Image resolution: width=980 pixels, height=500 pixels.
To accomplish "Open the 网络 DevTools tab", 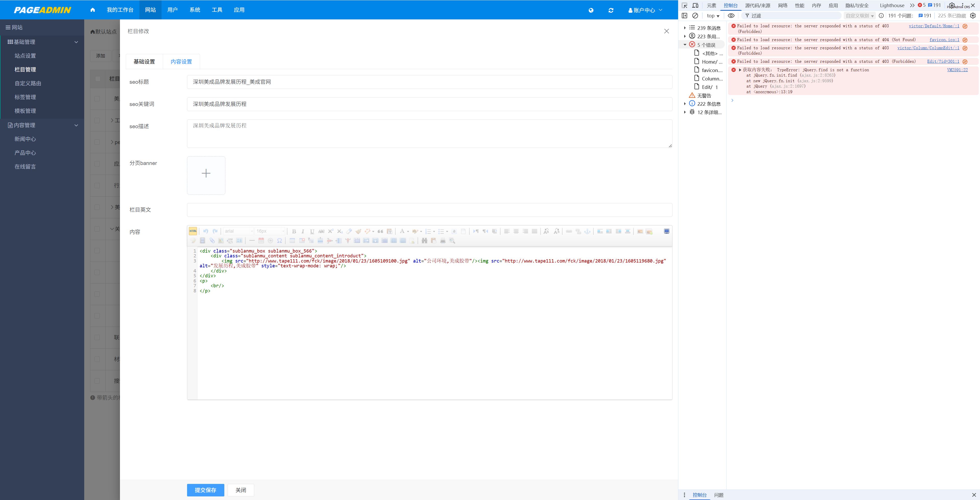I will pos(782,5).
